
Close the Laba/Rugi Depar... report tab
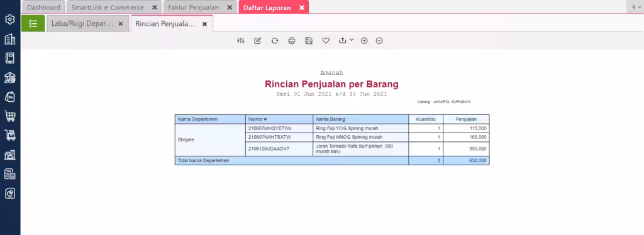121,24
